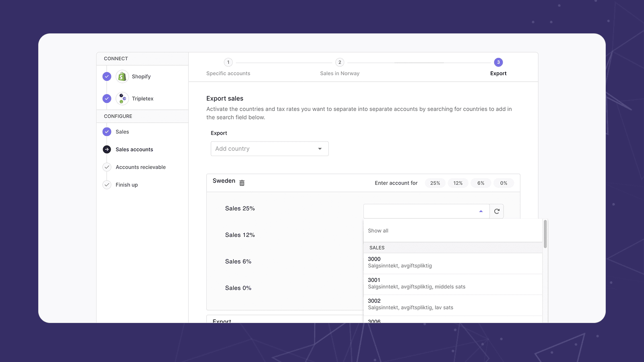Viewport: 644px width, 362px height.
Task: Toggle the 0% tax rate chip
Action: [x=504, y=183]
